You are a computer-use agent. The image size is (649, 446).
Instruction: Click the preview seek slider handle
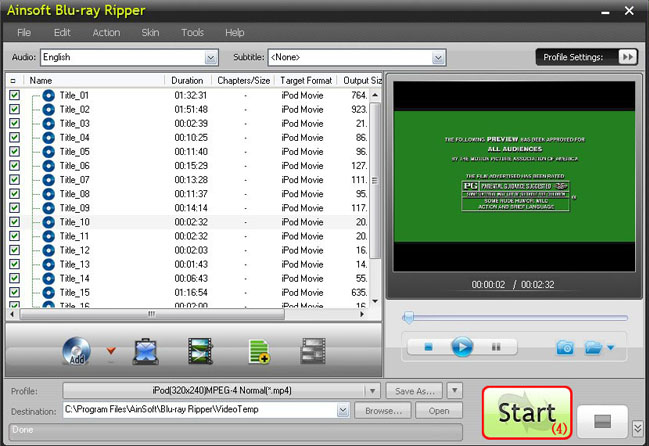[x=408, y=317]
